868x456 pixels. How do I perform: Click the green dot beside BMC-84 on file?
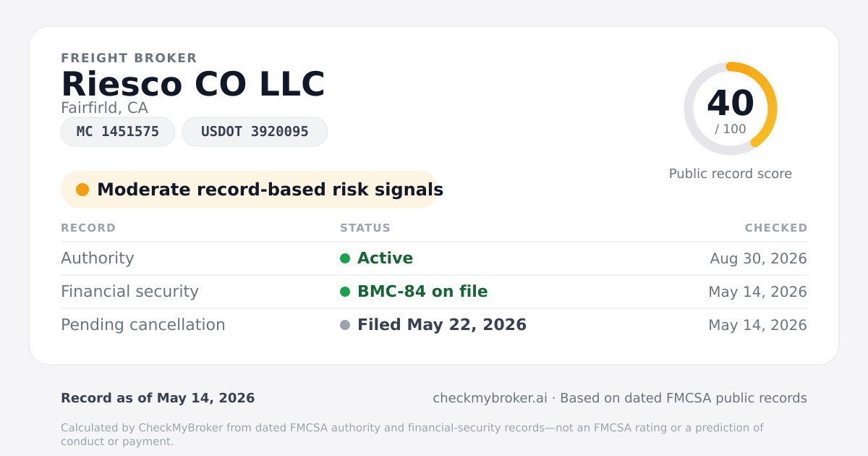pos(345,292)
